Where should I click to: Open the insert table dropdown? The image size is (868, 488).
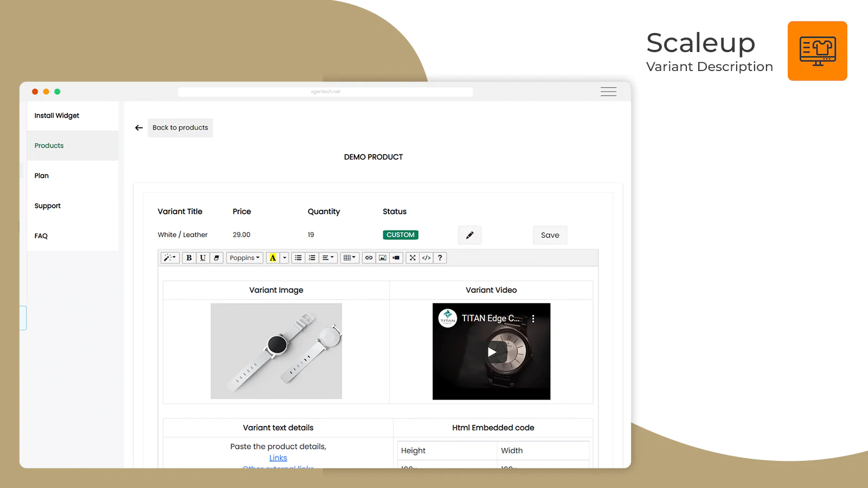[350, 258]
